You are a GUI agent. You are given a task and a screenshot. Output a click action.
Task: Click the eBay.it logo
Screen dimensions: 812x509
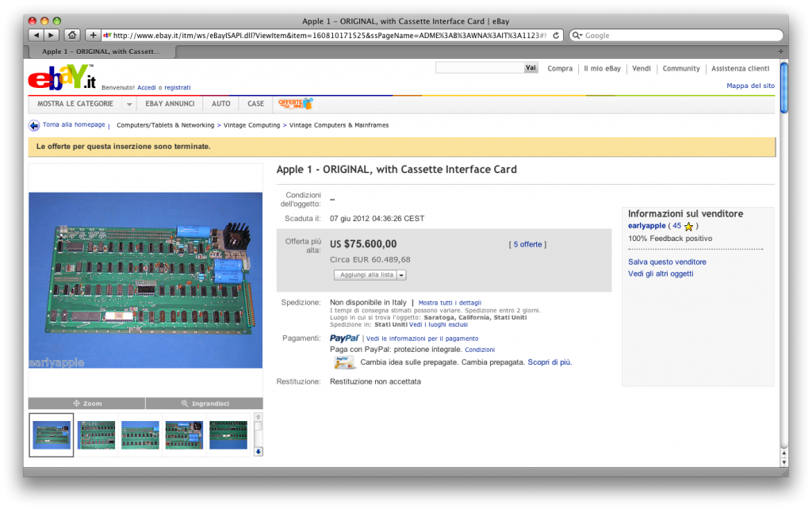(x=62, y=78)
